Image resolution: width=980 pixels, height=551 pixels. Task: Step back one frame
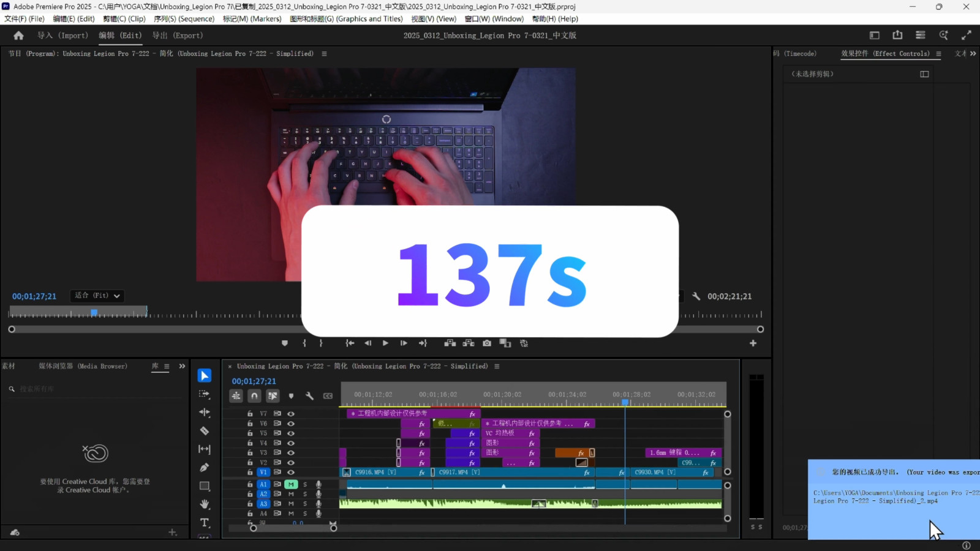[367, 343]
